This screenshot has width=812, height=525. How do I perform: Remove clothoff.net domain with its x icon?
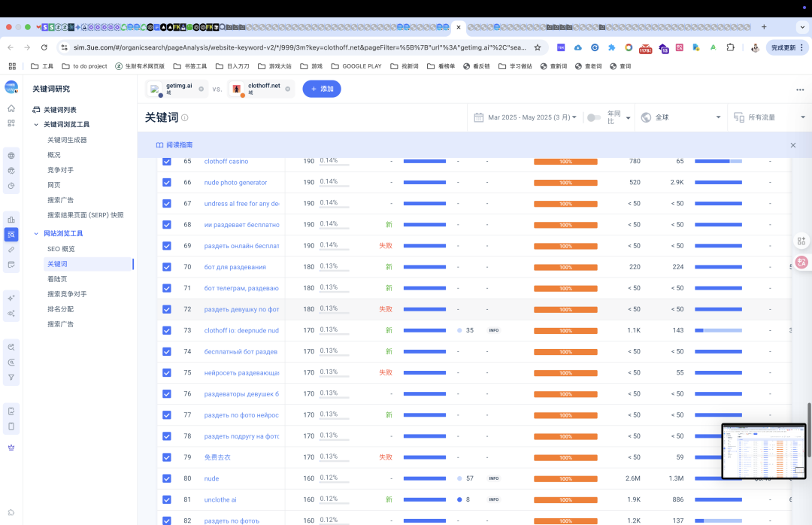[287, 90]
